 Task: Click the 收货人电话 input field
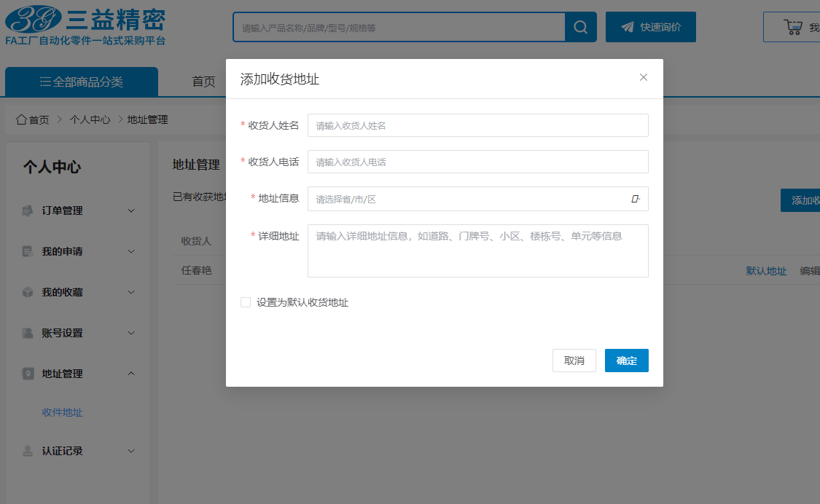478,162
